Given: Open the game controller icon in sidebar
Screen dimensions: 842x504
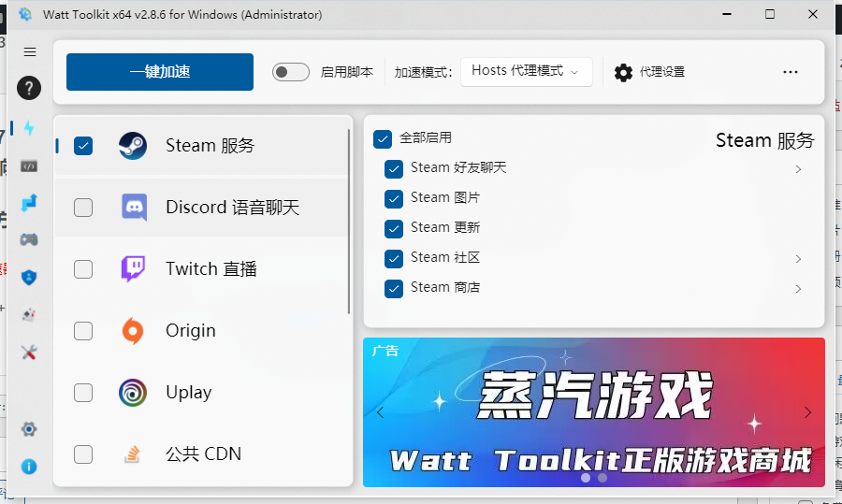Looking at the screenshot, I should coord(29,238).
